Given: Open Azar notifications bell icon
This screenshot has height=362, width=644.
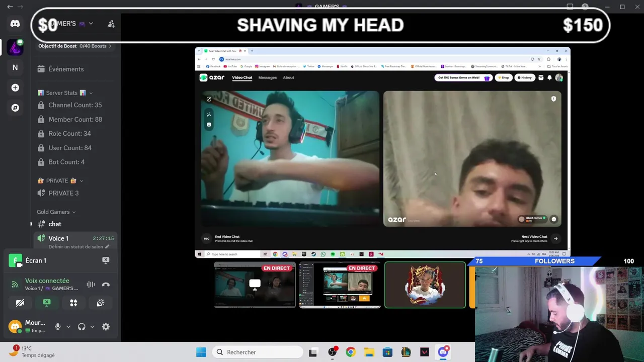Looking at the screenshot, I should tap(549, 77).
